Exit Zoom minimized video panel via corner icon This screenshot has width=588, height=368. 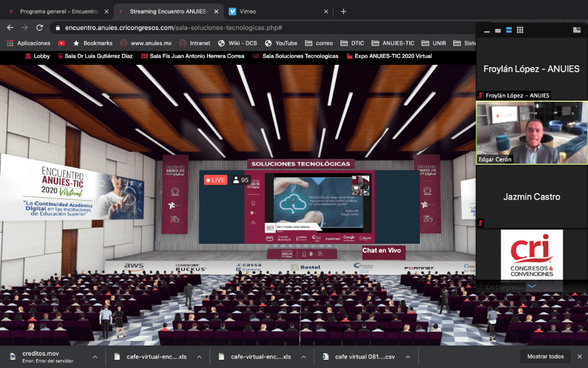(x=577, y=30)
